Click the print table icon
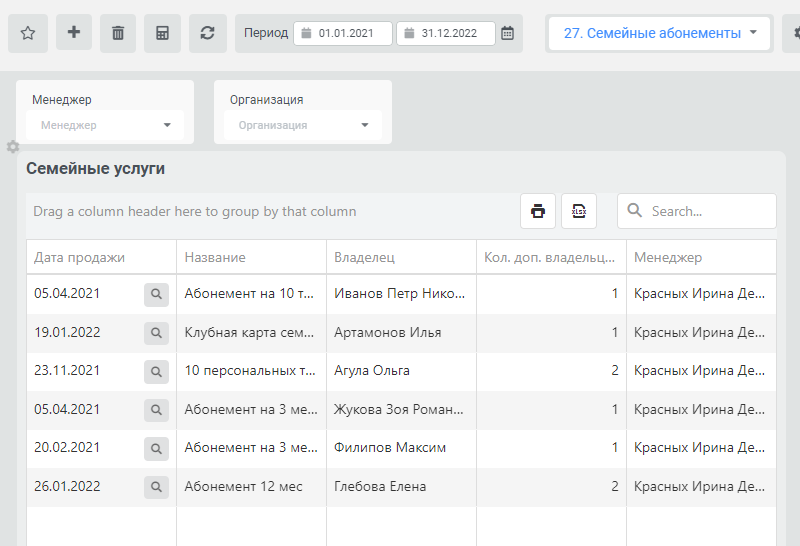 point(538,211)
